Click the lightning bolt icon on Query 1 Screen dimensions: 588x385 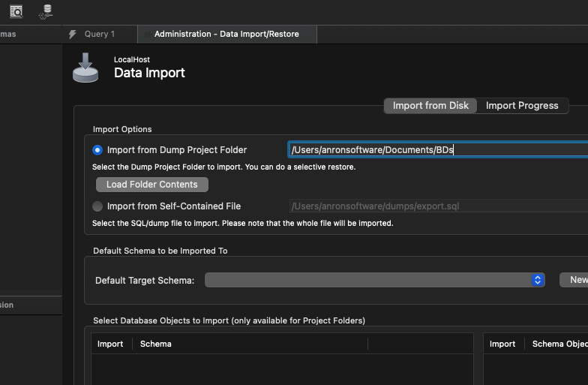click(73, 35)
